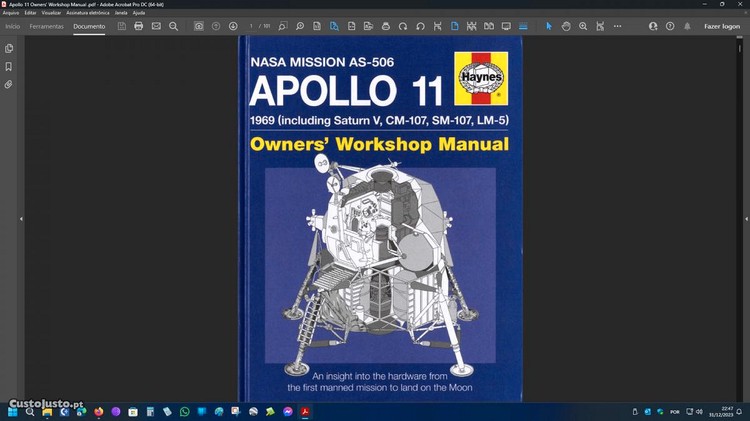The width and height of the screenshot is (750, 421).
Task: Click the envelope email icon
Action: click(x=156, y=26)
